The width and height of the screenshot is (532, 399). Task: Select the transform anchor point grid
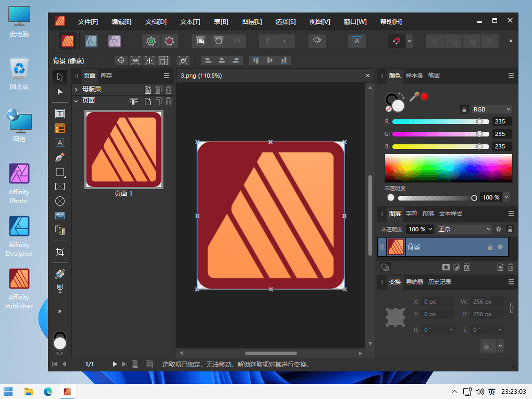[x=395, y=317]
